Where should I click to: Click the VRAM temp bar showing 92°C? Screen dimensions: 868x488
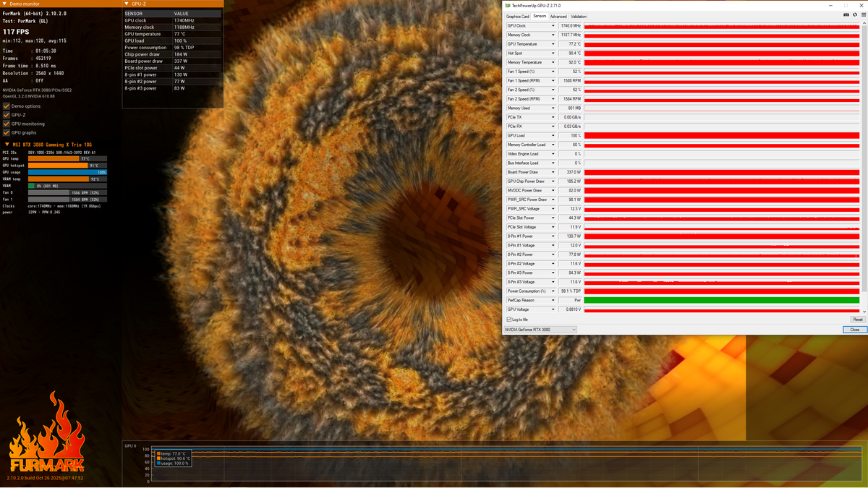point(67,179)
